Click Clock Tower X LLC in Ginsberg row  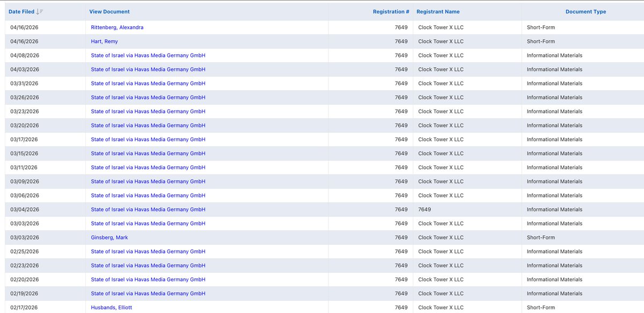pos(441,237)
